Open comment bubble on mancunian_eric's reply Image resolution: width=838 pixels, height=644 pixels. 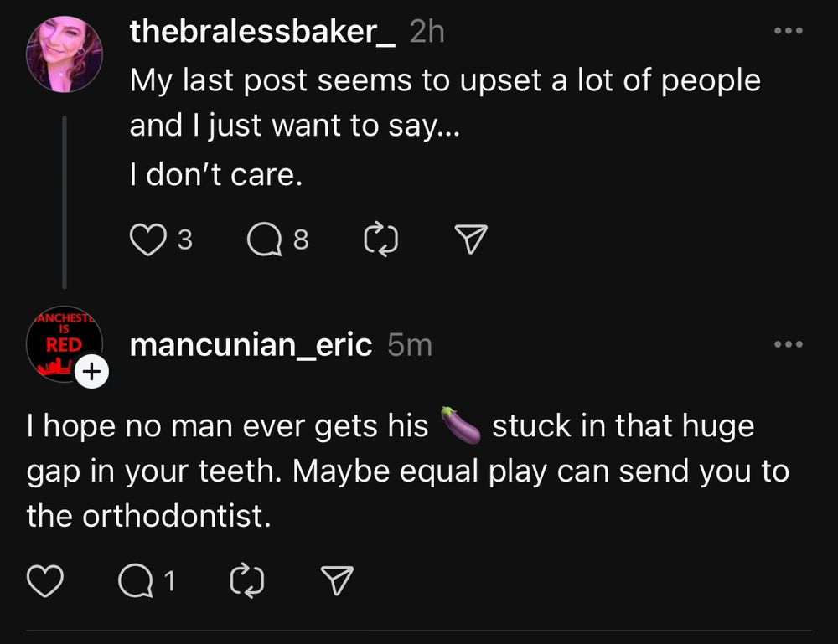click(136, 580)
